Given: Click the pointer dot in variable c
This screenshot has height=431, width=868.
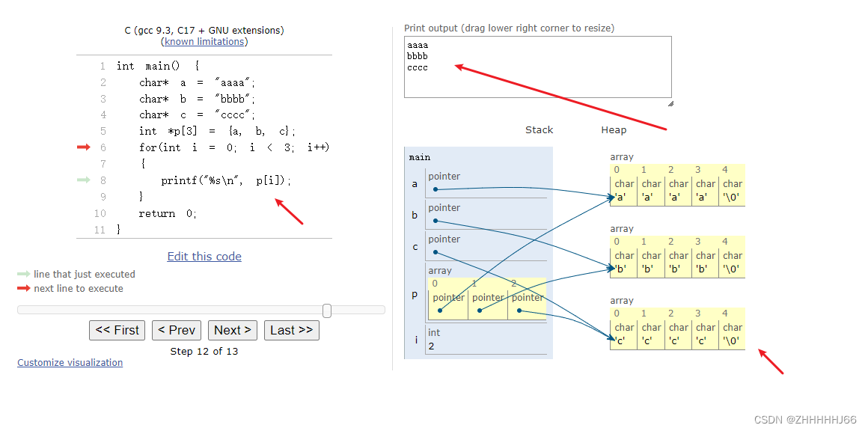Looking at the screenshot, I should point(435,252).
